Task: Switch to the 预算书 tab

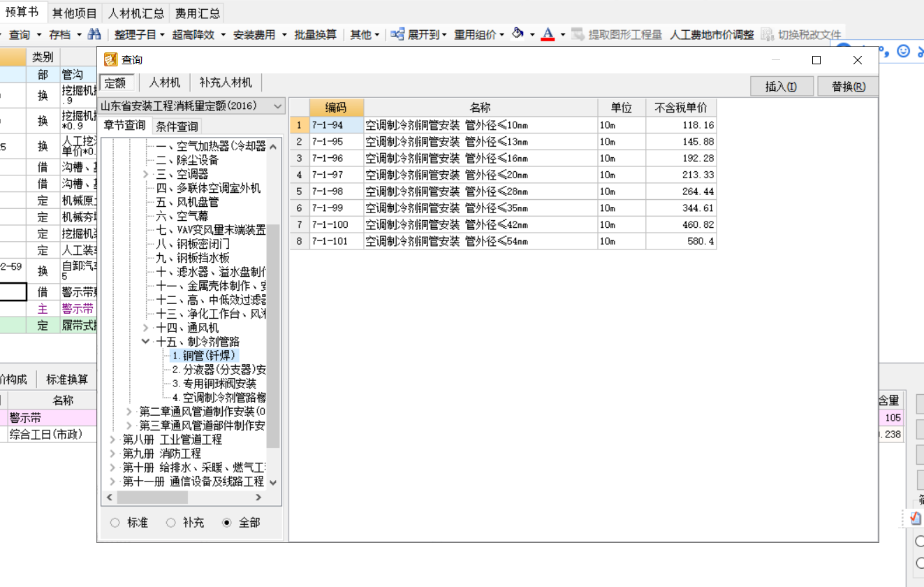Action: pos(22,12)
